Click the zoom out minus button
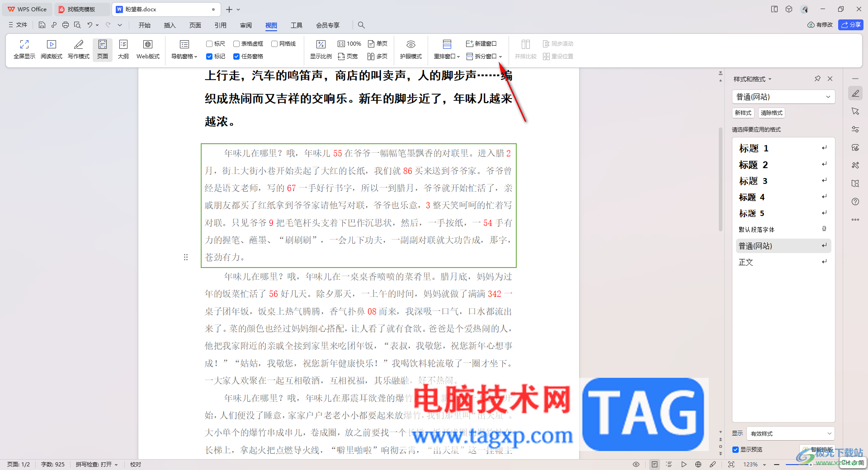The width and height of the screenshot is (868, 470). coord(777,465)
